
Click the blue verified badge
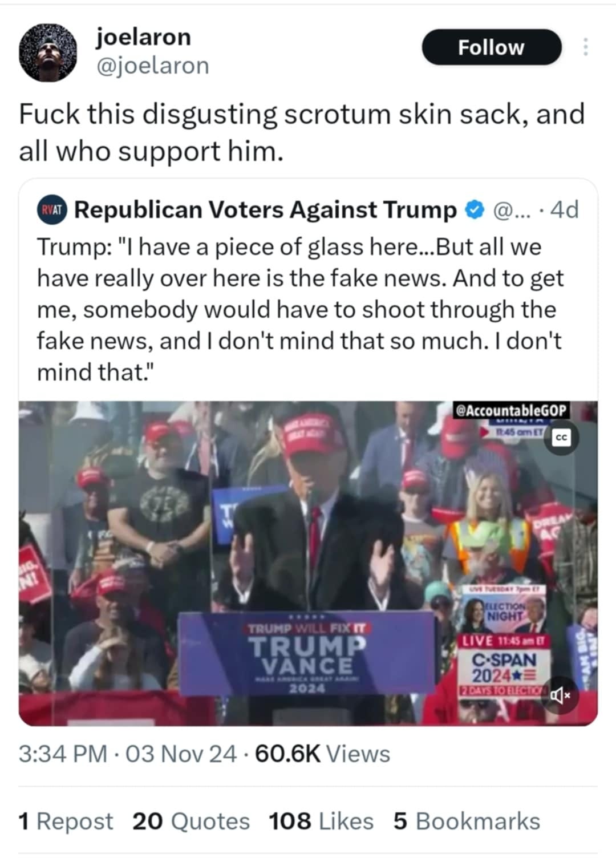475,211
